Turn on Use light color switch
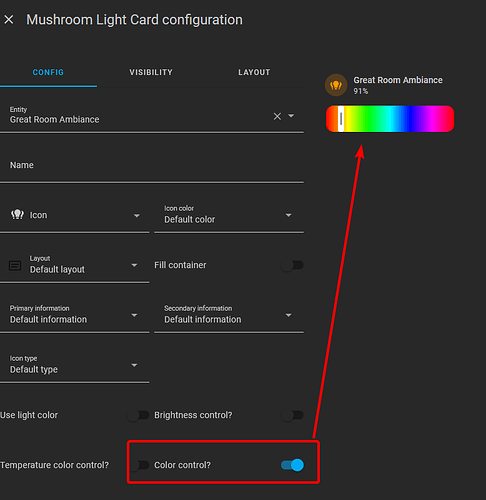The width and height of the screenshot is (486, 500). [138, 415]
